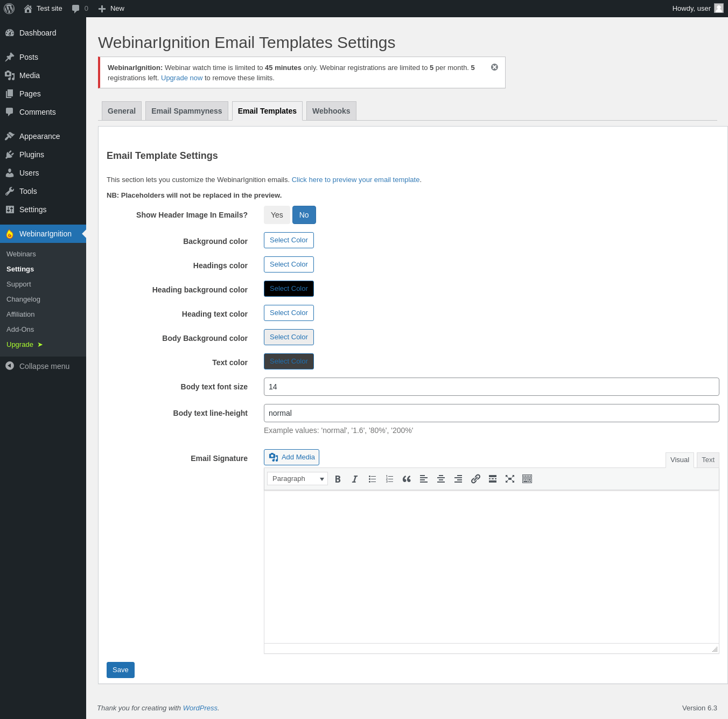Screen dimensions: 728x719
Task: Switch to the Email Spammyness tab
Action: [186, 111]
